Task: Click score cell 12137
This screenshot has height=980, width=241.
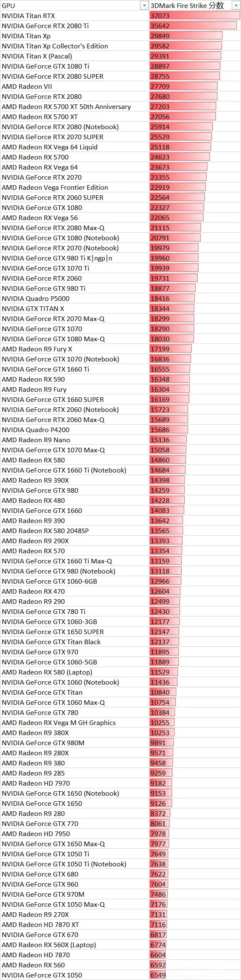Action: pyautogui.click(x=195, y=642)
